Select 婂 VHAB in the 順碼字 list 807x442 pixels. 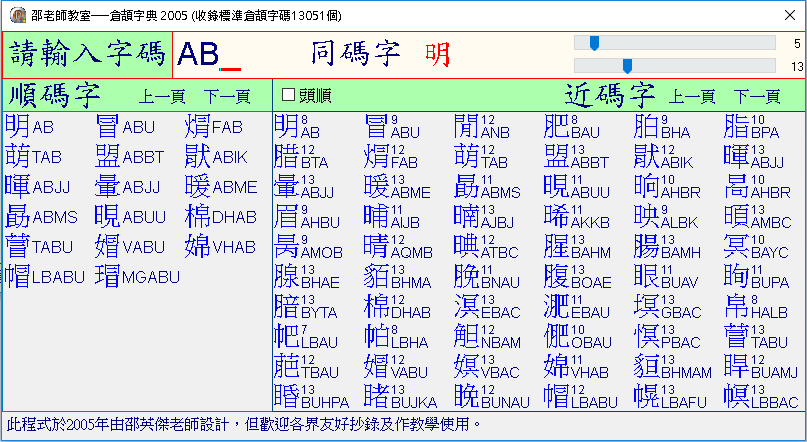pos(220,246)
